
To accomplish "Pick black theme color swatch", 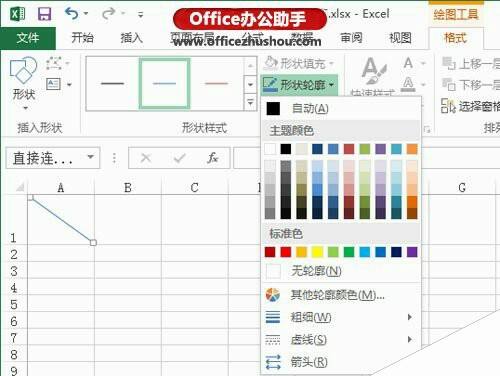I will tap(286, 149).
